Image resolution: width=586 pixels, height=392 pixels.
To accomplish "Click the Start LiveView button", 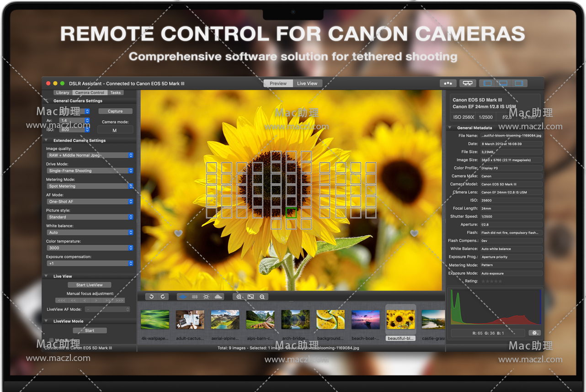I will coord(90,285).
